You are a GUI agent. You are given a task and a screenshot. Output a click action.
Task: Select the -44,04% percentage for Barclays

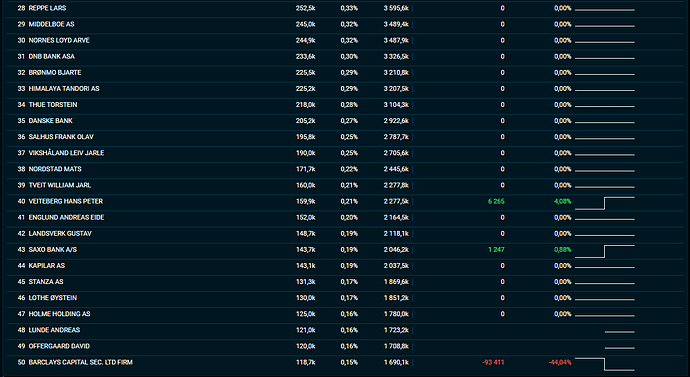coord(560,362)
